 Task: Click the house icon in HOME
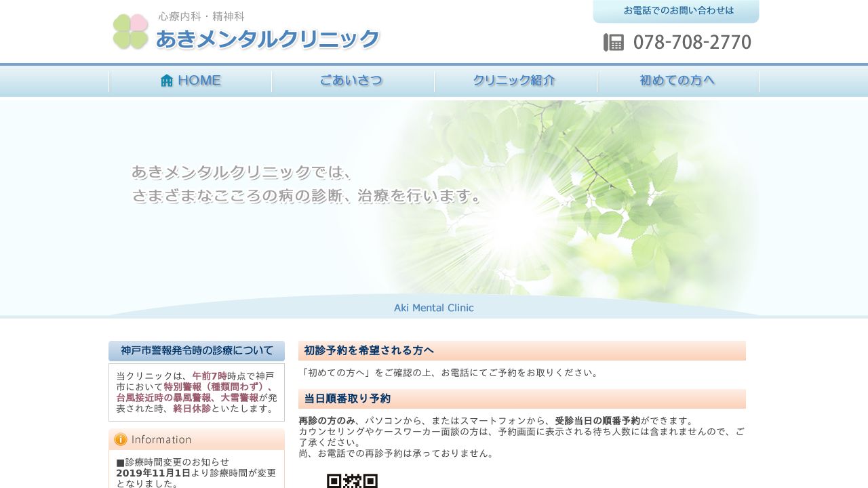tap(167, 81)
